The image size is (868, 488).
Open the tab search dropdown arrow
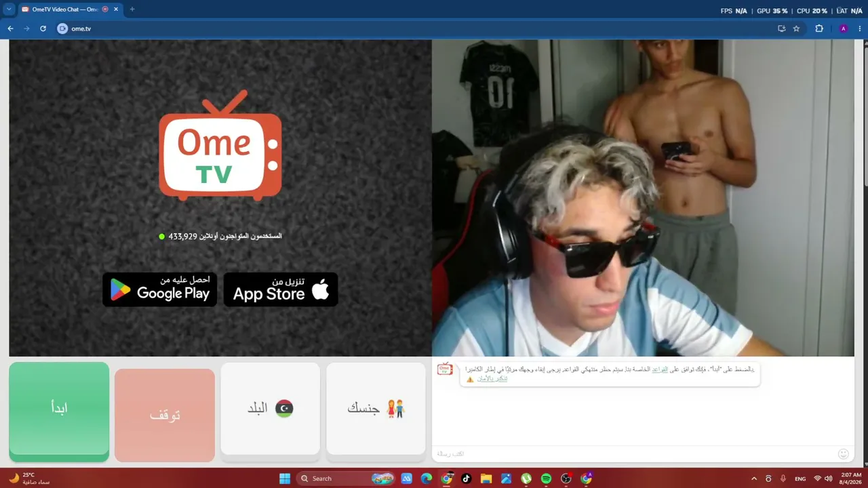tap(9, 9)
